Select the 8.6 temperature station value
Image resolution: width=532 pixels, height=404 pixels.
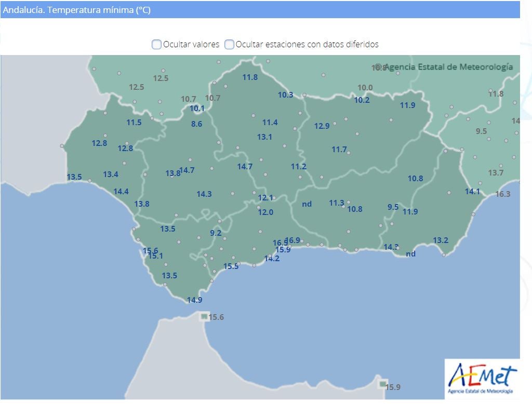click(196, 124)
